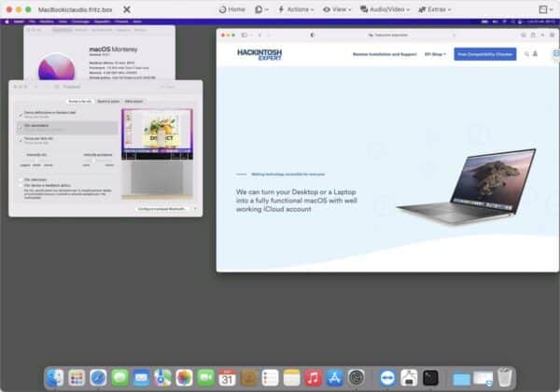Screen dimensions: 560x392
Task: Close the MacBookclaudio.fritz.box session tab
Action: [127, 9]
